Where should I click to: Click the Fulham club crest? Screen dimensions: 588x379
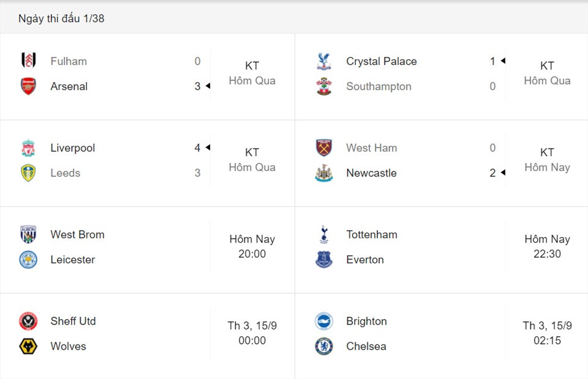point(29,61)
